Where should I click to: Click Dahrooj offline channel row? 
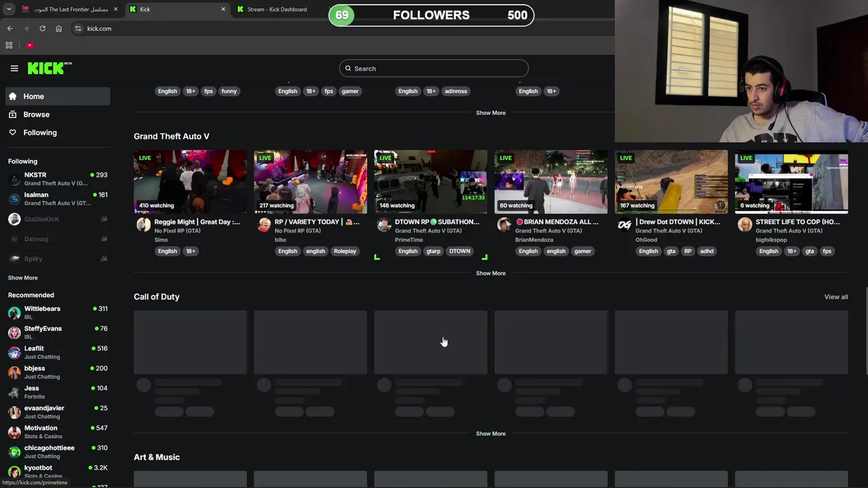click(x=58, y=239)
